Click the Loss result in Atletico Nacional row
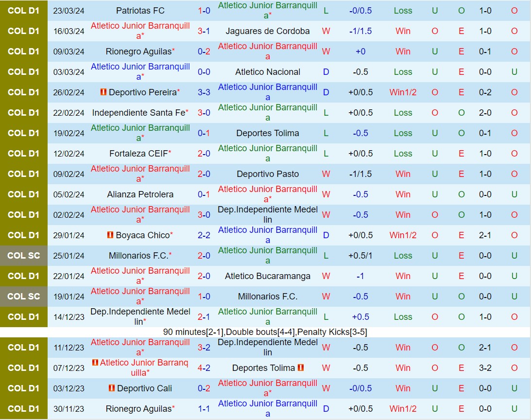This screenshot has width=531, height=420. click(x=403, y=72)
